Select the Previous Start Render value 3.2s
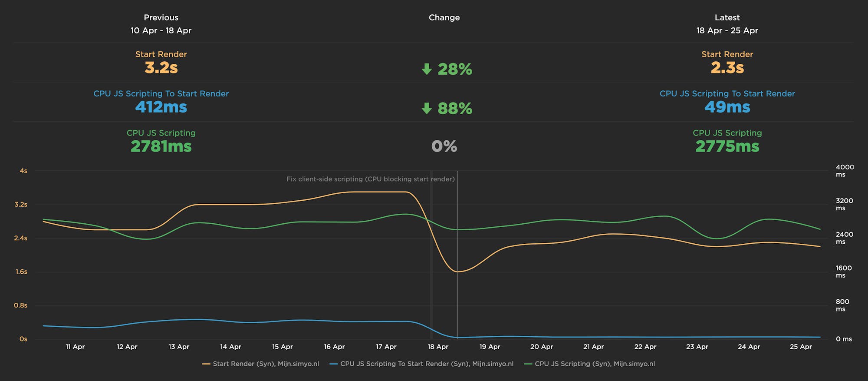 pyautogui.click(x=161, y=68)
